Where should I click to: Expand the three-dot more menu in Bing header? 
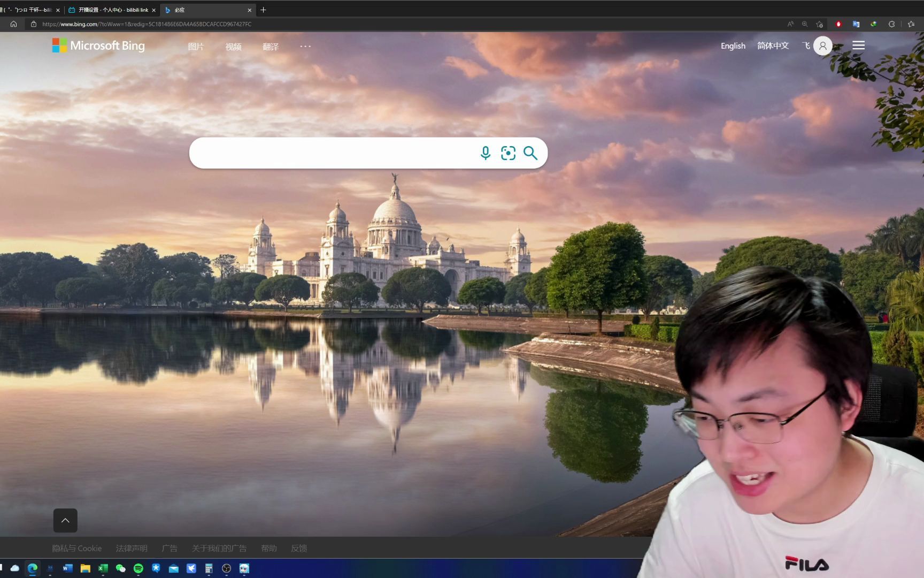305,46
